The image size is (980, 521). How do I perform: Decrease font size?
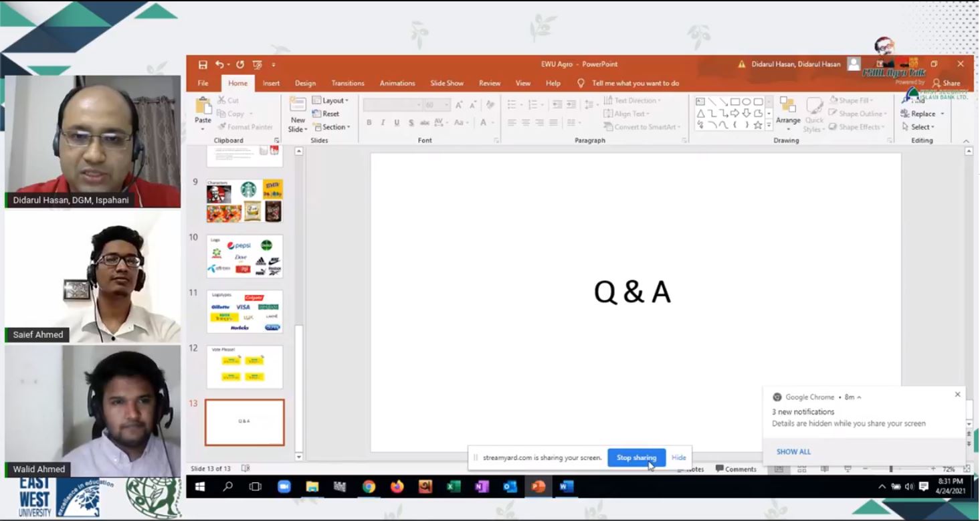tap(472, 105)
